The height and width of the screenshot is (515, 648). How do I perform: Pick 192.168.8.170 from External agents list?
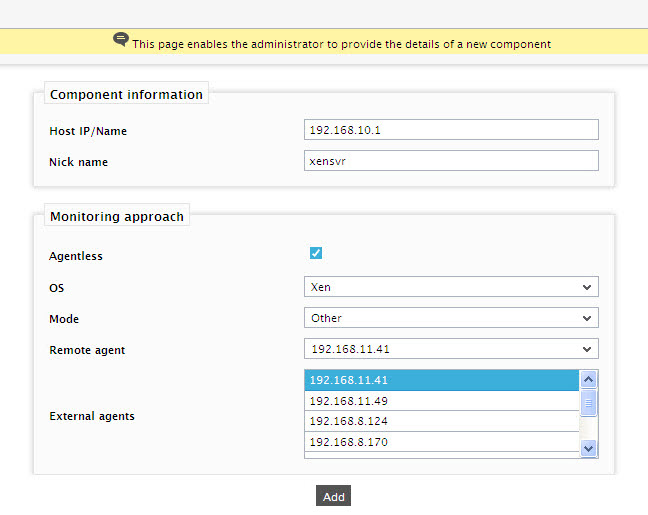(x=442, y=442)
